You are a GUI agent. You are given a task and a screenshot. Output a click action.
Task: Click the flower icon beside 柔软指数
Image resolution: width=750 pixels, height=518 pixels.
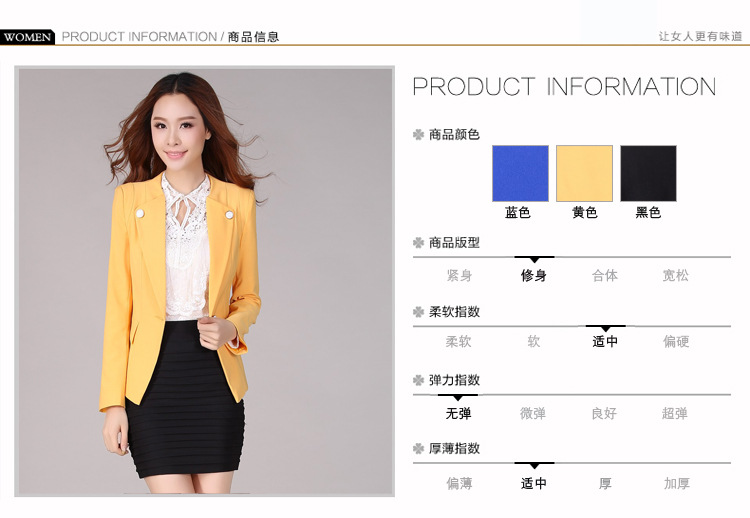pyautogui.click(x=419, y=312)
